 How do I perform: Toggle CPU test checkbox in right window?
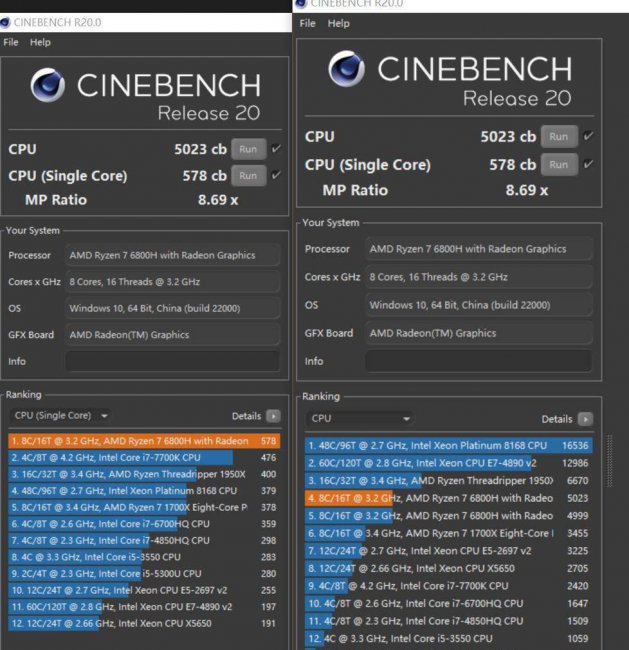click(588, 136)
